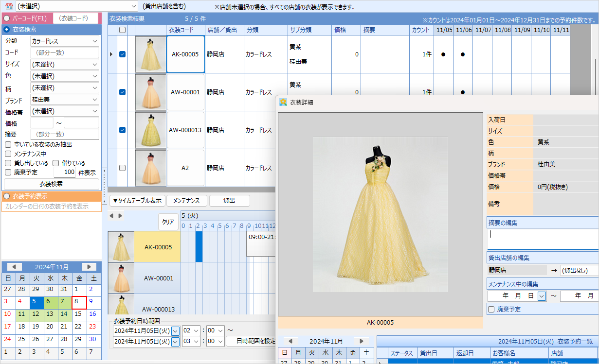Screen dimensions: 599x364
Task: Open the 貸出なし store dropdown
Action: coord(579,270)
